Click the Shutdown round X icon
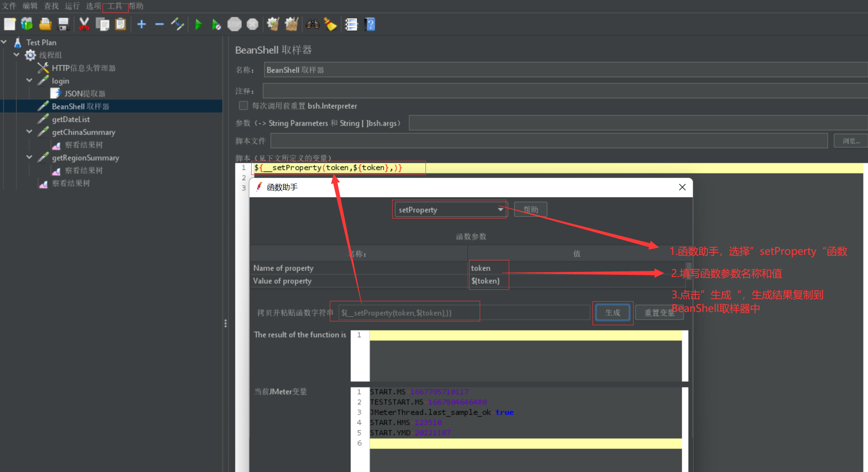 (x=252, y=24)
